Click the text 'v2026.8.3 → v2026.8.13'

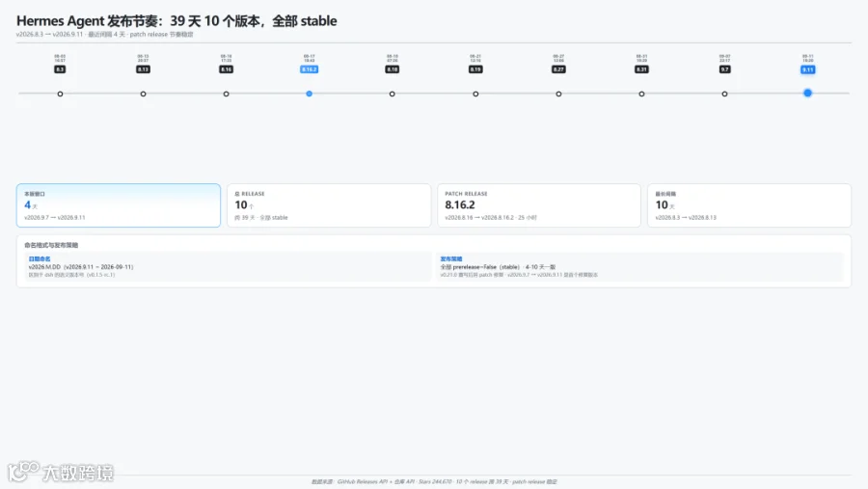coord(686,218)
